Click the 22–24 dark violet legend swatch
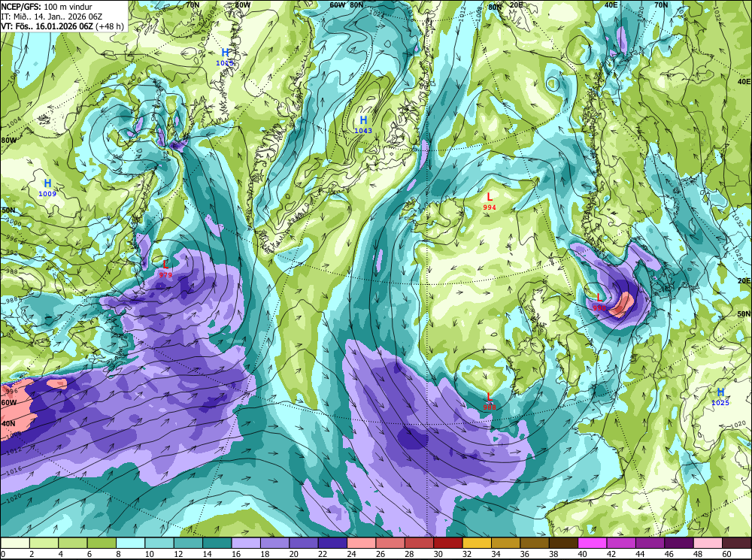The width and height of the screenshot is (752, 560). click(332, 543)
